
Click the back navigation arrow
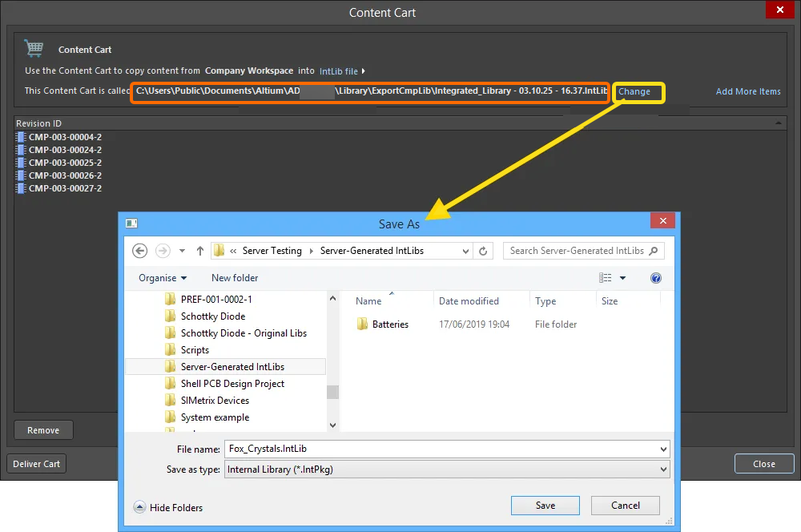(139, 250)
